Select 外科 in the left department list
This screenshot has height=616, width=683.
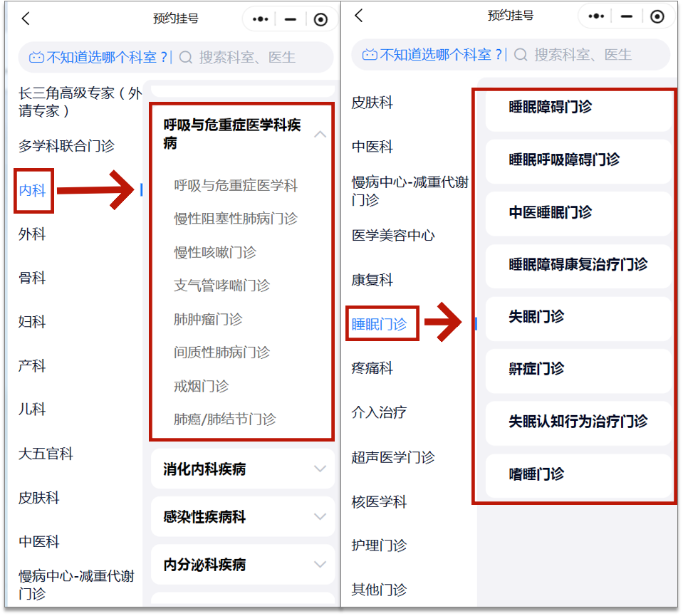(32, 234)
